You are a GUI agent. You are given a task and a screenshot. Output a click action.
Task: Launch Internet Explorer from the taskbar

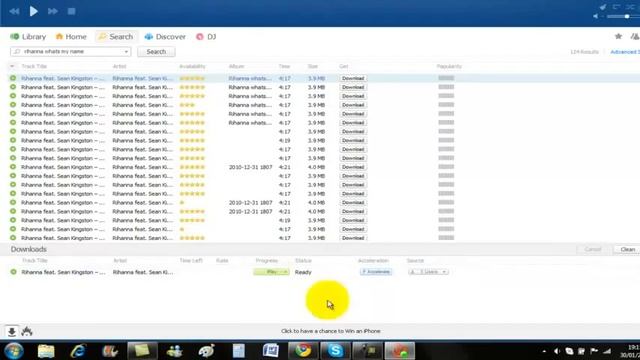tap(78, 351)
